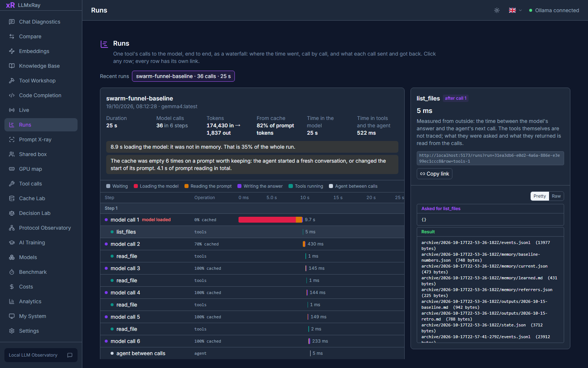Open the My System page
Image resolution: width=588 pixels, height=368 pixels.
(41, 316)
